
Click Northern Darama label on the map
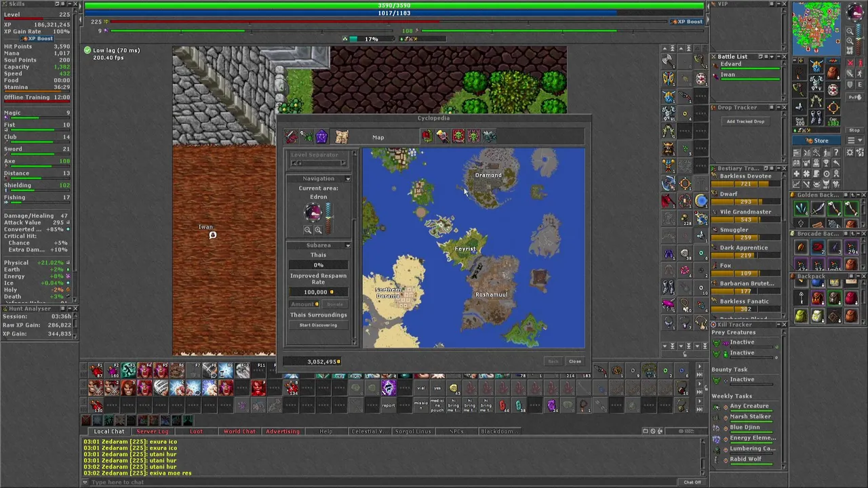click(389, 293)
